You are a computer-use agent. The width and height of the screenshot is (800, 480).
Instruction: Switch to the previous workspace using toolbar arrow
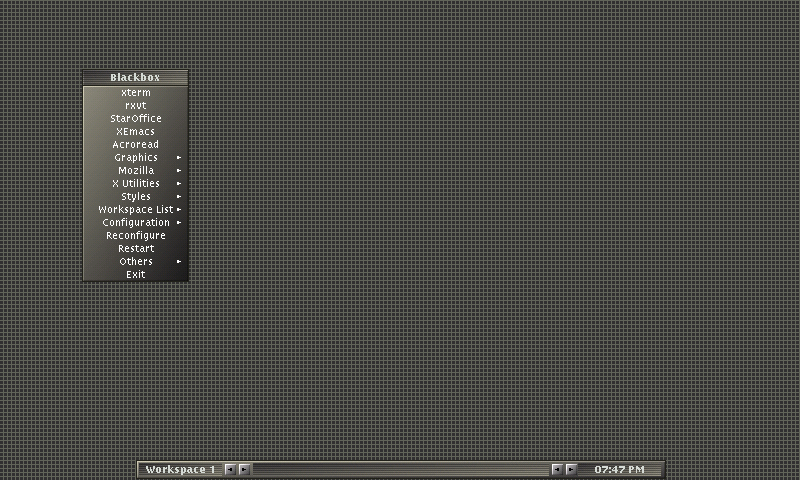[230, 469]
